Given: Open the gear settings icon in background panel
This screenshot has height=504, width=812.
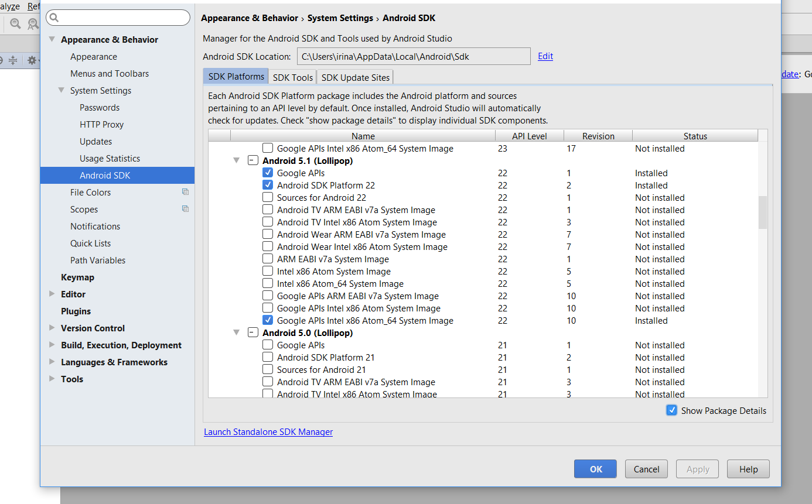Looking at the screenshot, I should pos(32,60).
